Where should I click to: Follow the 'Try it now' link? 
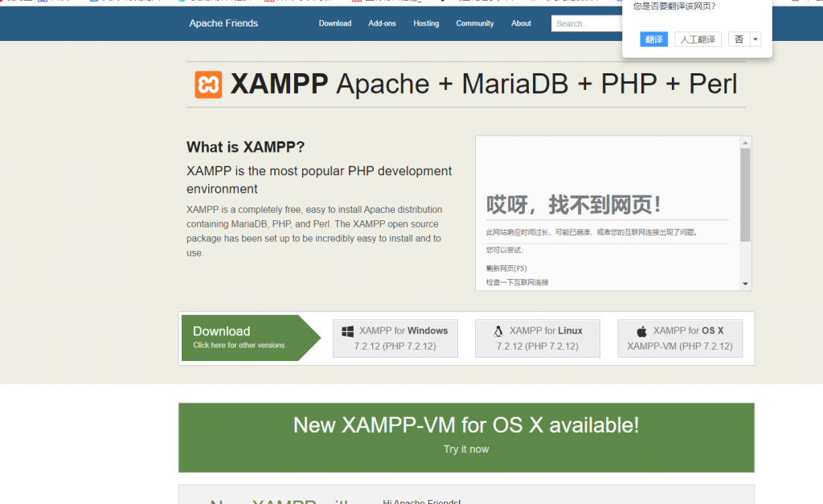pyautogui.click(x=466, y=449)
